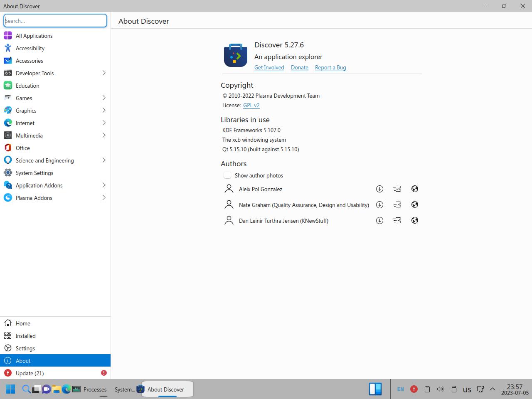Screen dimensions: 532x399
Task: Open the file manager folder taskbar icon
Action: 56,389
